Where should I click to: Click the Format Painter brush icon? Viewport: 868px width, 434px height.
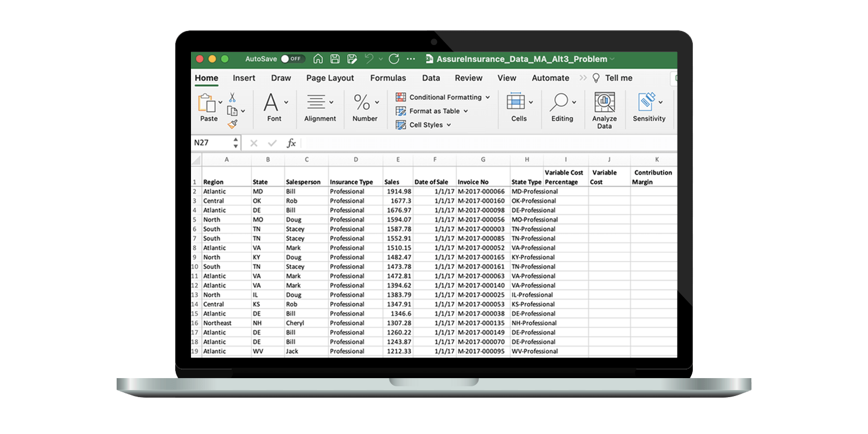(232, 124)
